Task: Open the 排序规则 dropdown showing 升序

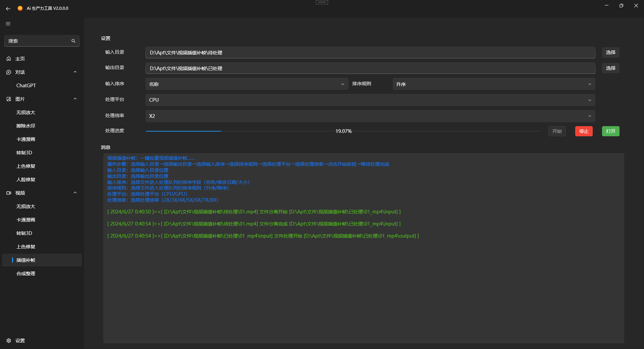Action: 494,84
